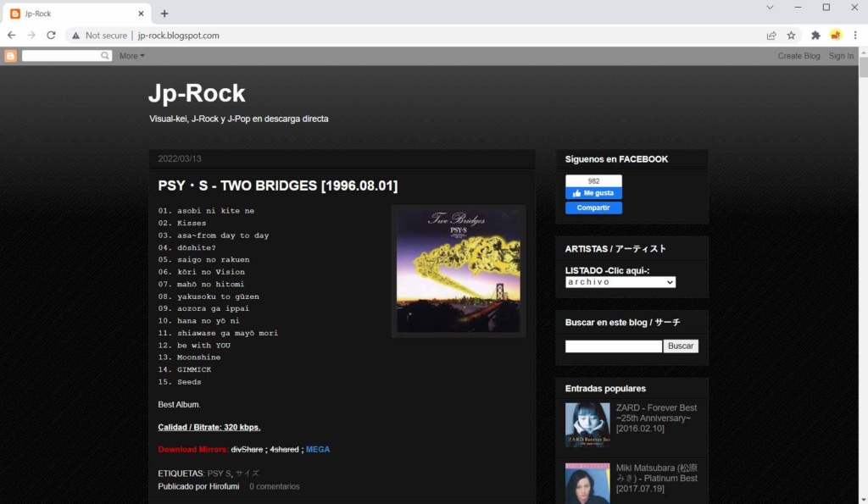Click the Not secure warning icon
This screenshot has width=868, height=504.
pyautogui.click(x=75, y=36)
